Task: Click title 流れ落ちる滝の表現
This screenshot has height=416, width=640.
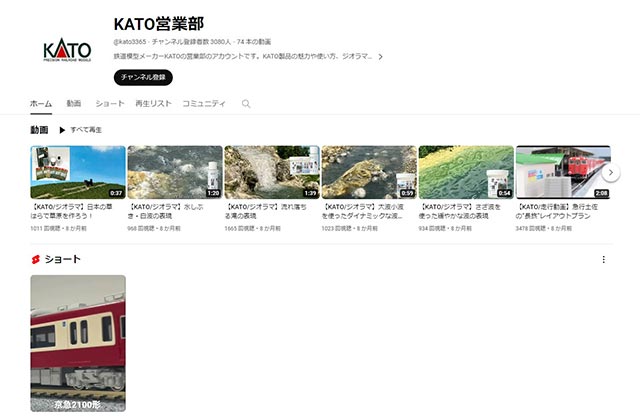Action: [266, 211]
